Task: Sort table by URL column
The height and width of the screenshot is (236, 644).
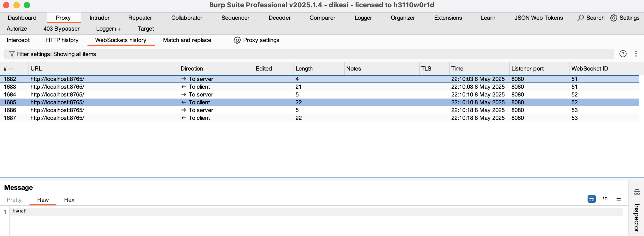Action: [104, 69]
